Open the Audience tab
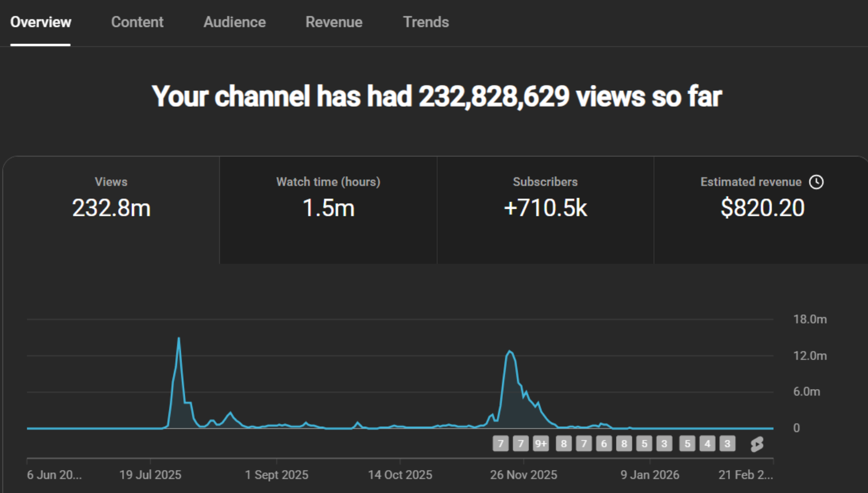The height and width of the screenshot is (493, 868). 235,22
